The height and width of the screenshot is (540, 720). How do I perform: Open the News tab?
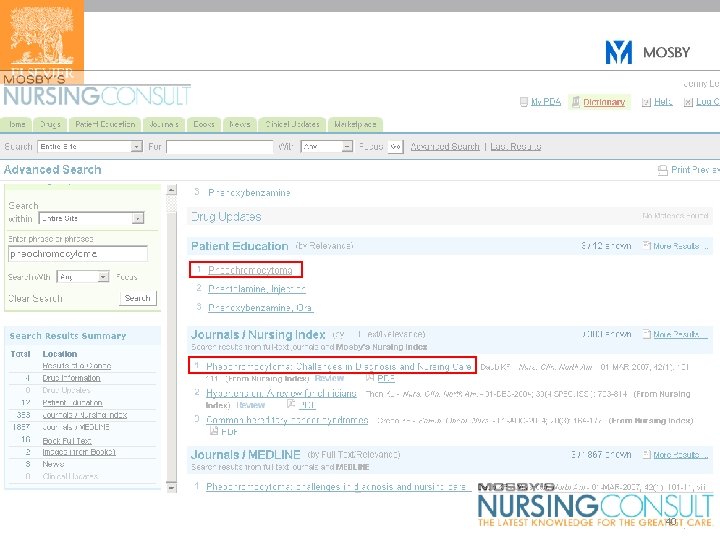coord(240,124)
